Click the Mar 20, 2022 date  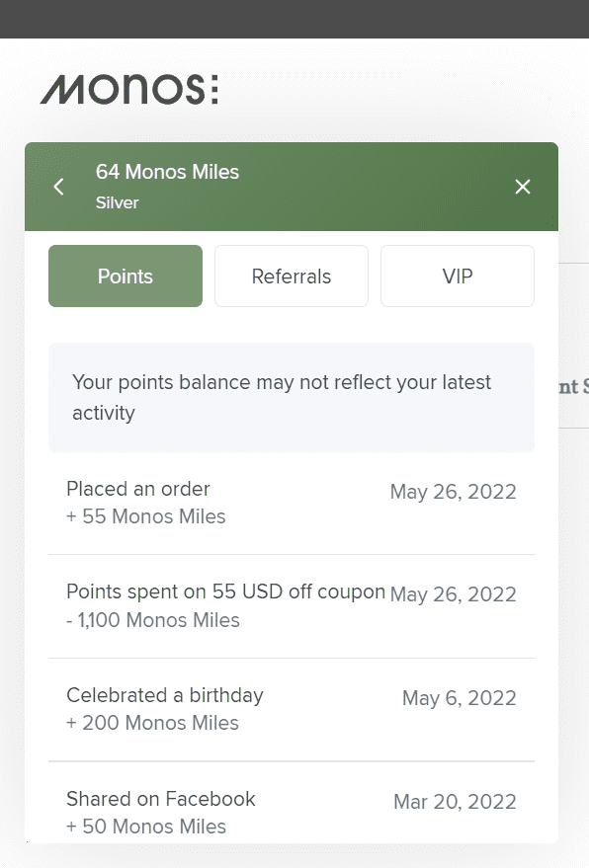pyautogui.click(x=455, y=802)
